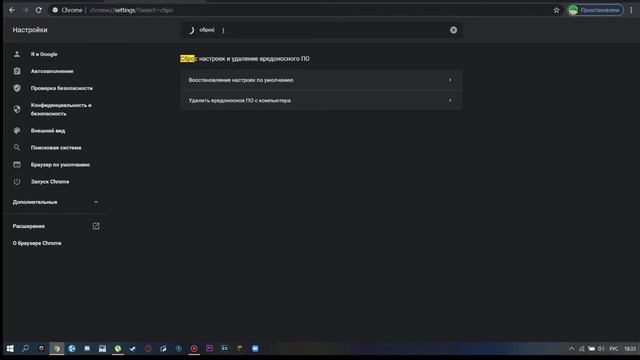640x360 pixels.
Task: Click the Поисковая система magnifier icon
Action: [x=17, y=147]
